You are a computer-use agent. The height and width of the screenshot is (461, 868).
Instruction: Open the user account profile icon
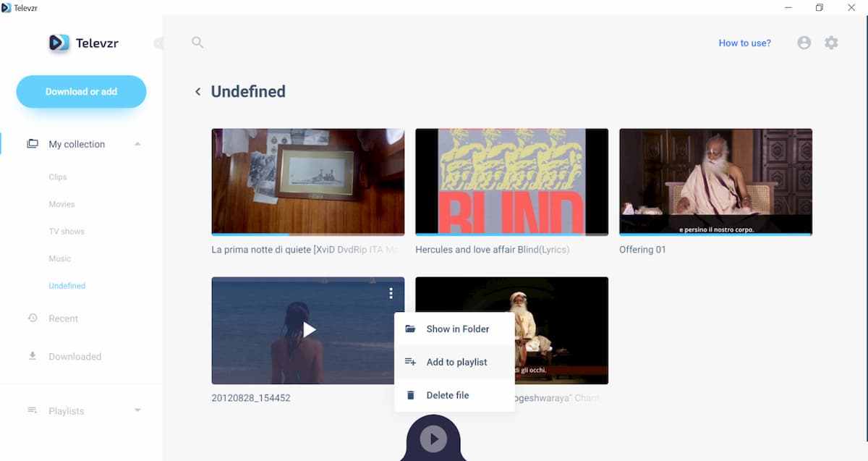coord(804,43)
